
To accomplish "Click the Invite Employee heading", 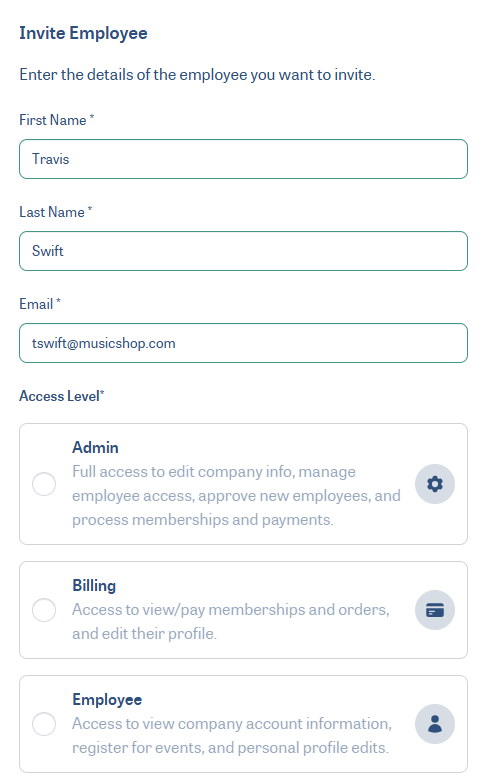I will 83,33.
